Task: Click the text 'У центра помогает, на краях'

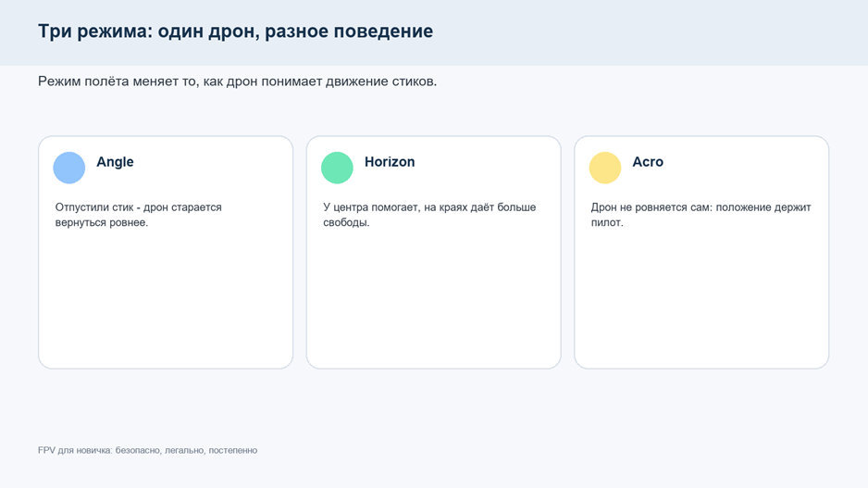Action: [x=395, y=207]
